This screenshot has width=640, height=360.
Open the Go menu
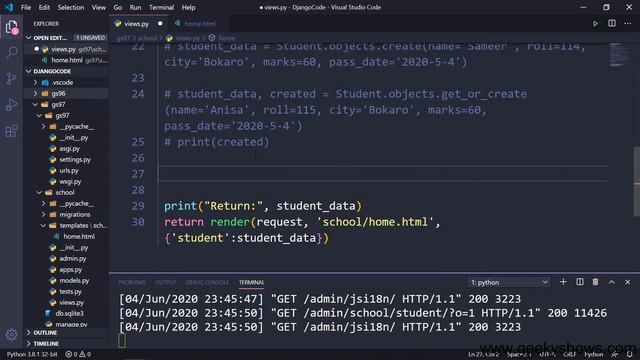tap(118, 7)
